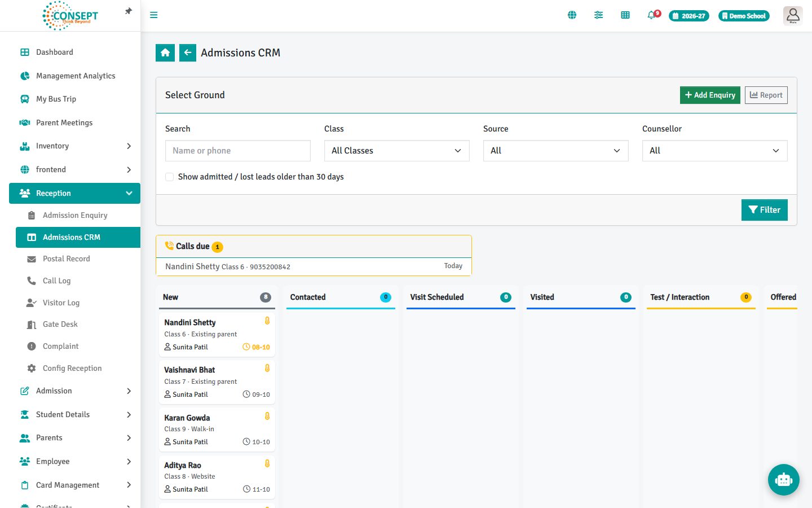Viewport: 812px width, 508px height.
Task: Open Gate Desk submenu item
Action: click(x=78, y=324)
